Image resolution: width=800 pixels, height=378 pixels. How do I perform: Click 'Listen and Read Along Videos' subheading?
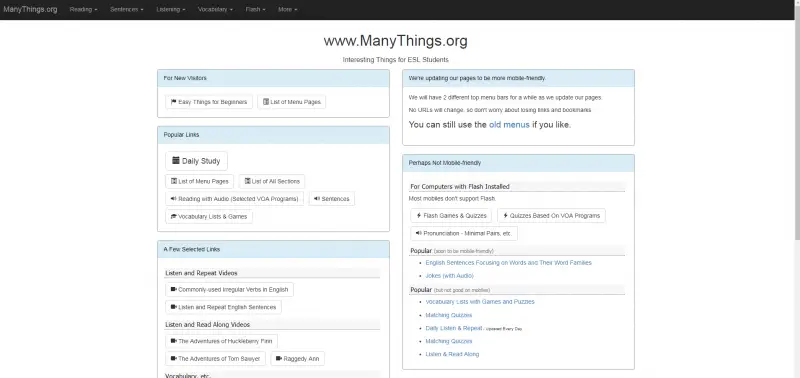point(207,324)
